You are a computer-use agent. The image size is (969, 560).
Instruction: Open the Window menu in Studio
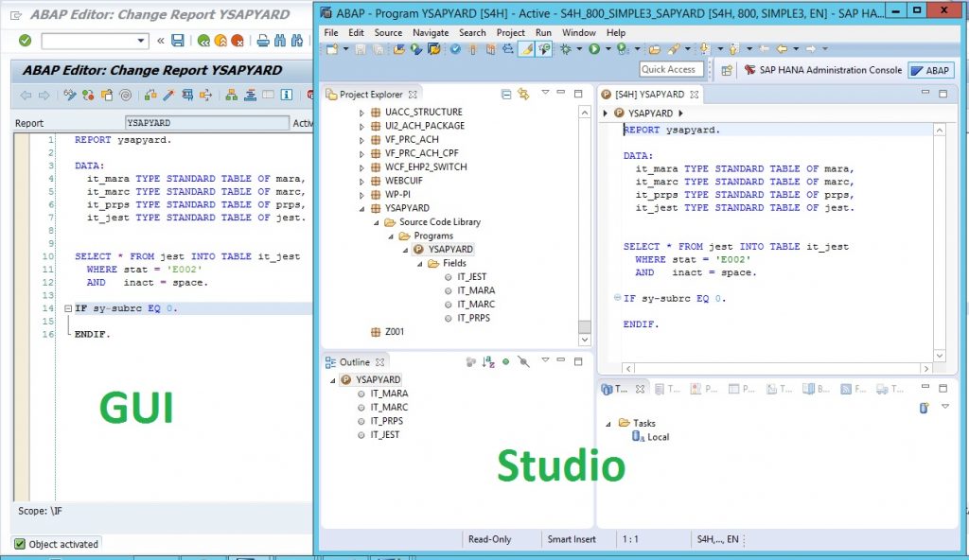(579, 33)
